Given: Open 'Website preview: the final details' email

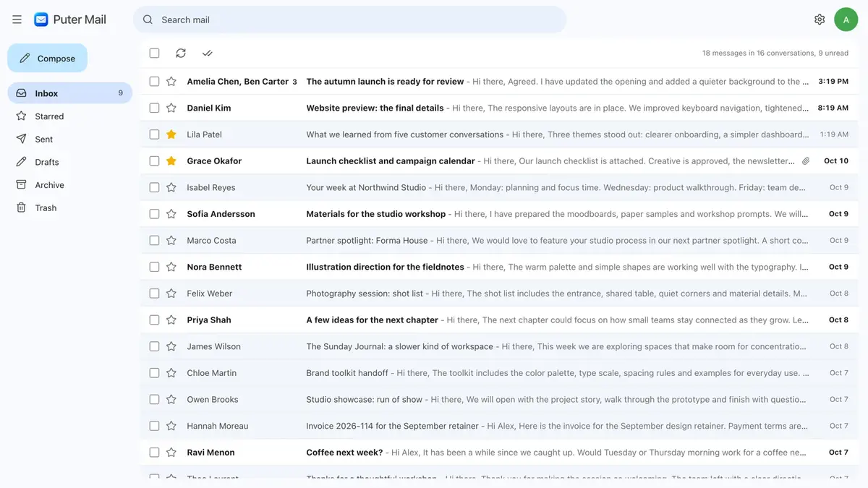Looking at the screenshot, I should pyautogui.click(x=499, y=108).
